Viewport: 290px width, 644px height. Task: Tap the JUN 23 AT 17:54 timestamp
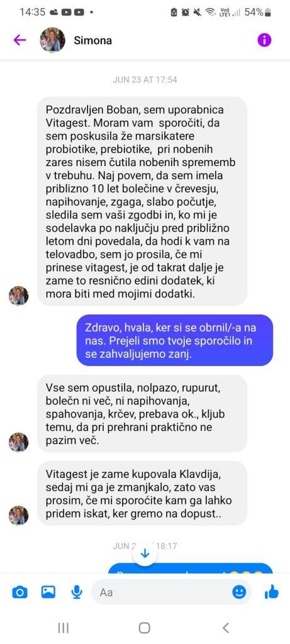(x=145, y=80)
